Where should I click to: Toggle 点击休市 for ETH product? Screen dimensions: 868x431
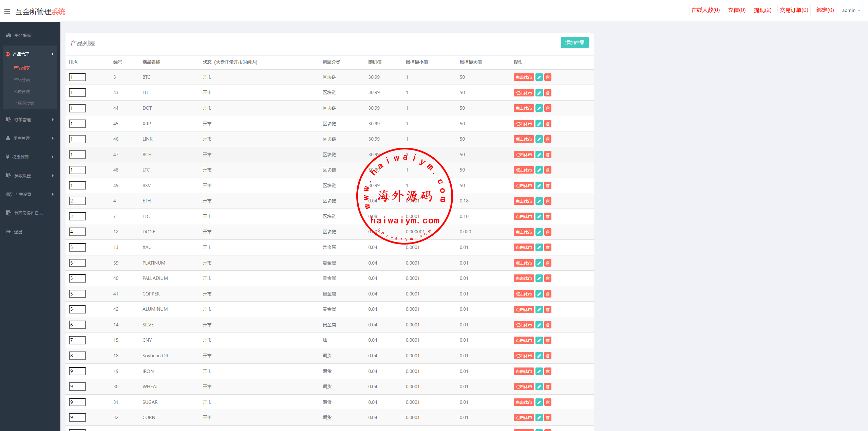point(524,201)
